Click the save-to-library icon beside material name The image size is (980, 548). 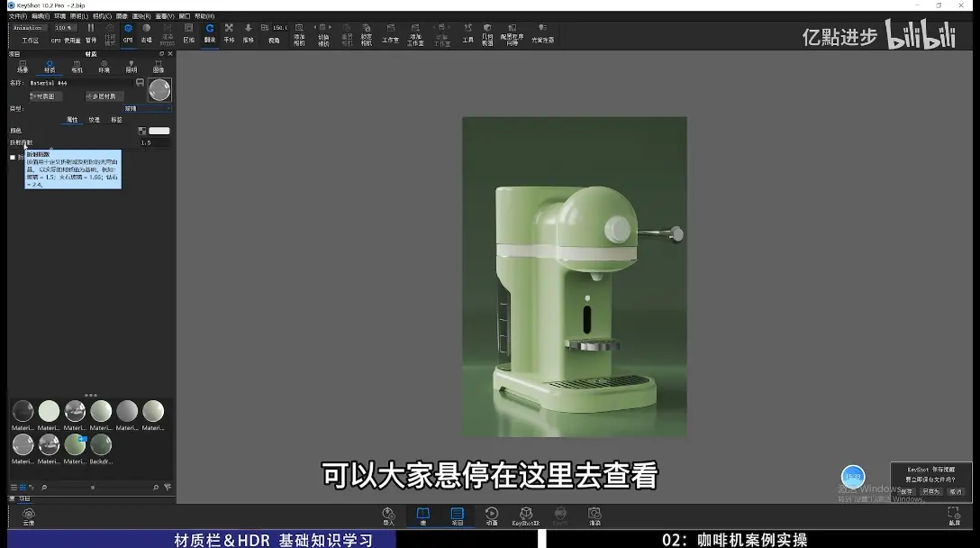pos(140,83)
